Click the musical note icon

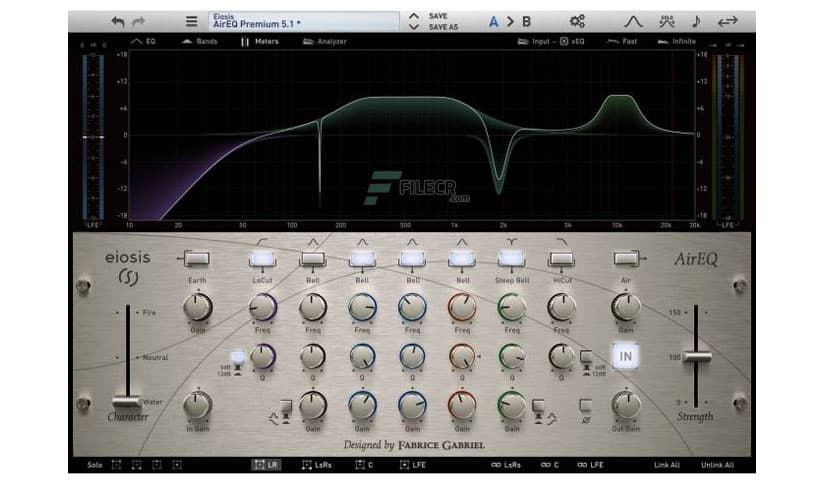tap(696, 21)
